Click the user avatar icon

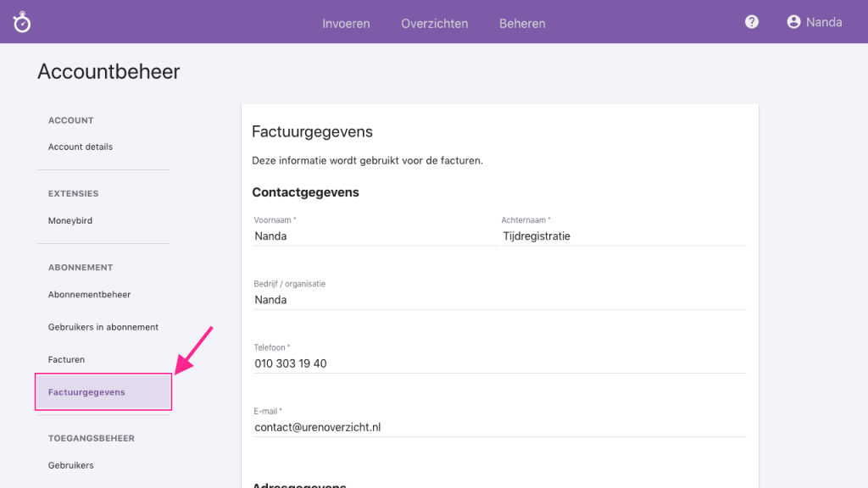pyautogui.click(x=793, y=22)
